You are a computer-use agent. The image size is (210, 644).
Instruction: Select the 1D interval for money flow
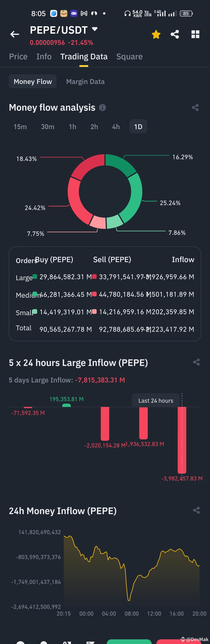(138, 127)
